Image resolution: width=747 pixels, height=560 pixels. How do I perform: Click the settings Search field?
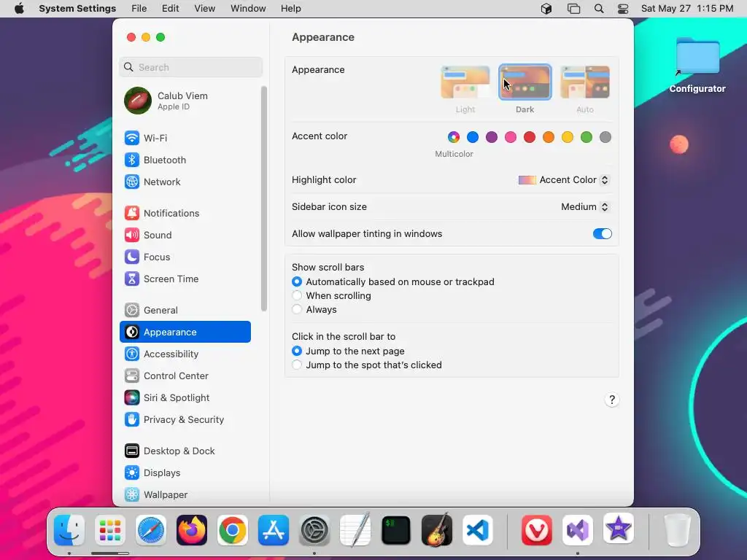click(x=190, y=67)
